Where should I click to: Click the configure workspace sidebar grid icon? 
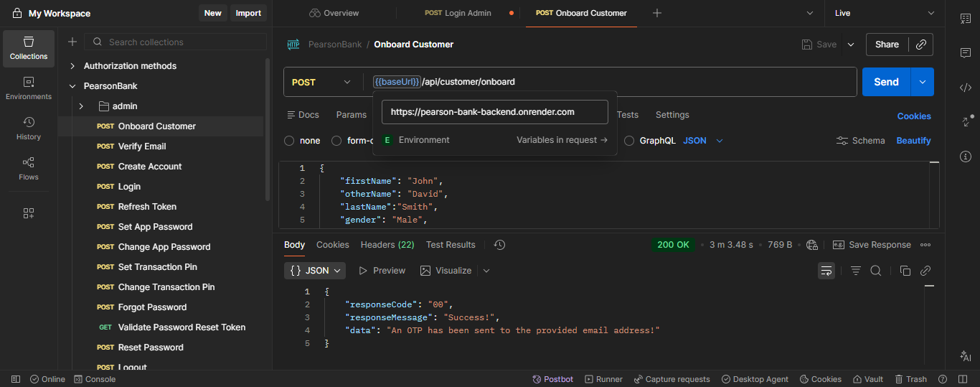coord(29,213)
